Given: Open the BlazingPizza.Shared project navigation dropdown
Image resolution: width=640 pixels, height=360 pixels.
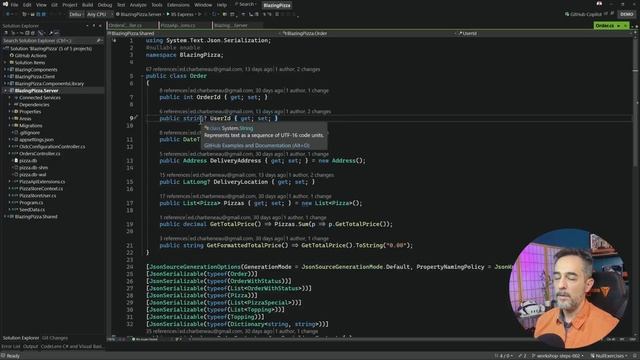Looking at the screenshot, I should pyautogui.click(x=194, y=33).
